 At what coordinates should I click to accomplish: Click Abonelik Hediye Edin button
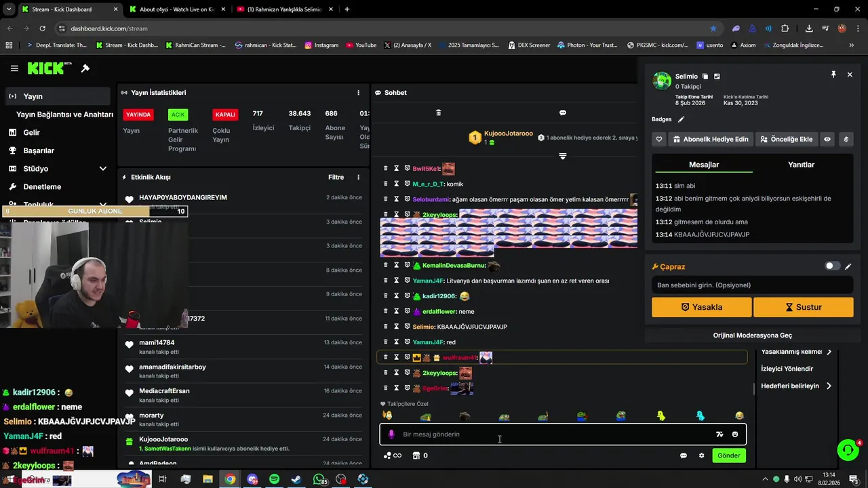coord(710,139)
